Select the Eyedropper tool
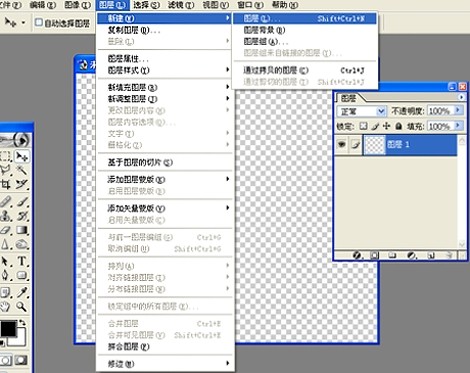 pos(22,291)
